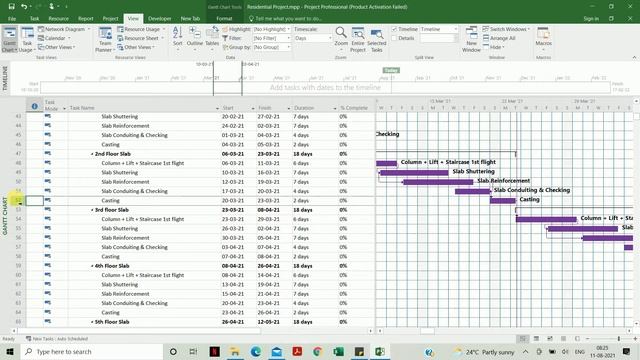640x360 pixels.
Task: Zoom to Entire Project
Action: [x=358, y=40]
